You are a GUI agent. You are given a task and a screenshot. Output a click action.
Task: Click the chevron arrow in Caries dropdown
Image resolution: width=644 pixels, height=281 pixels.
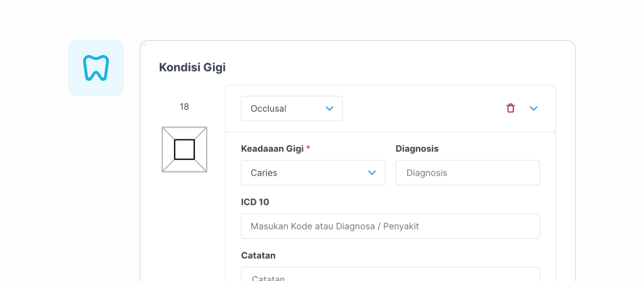coord(372,173)
